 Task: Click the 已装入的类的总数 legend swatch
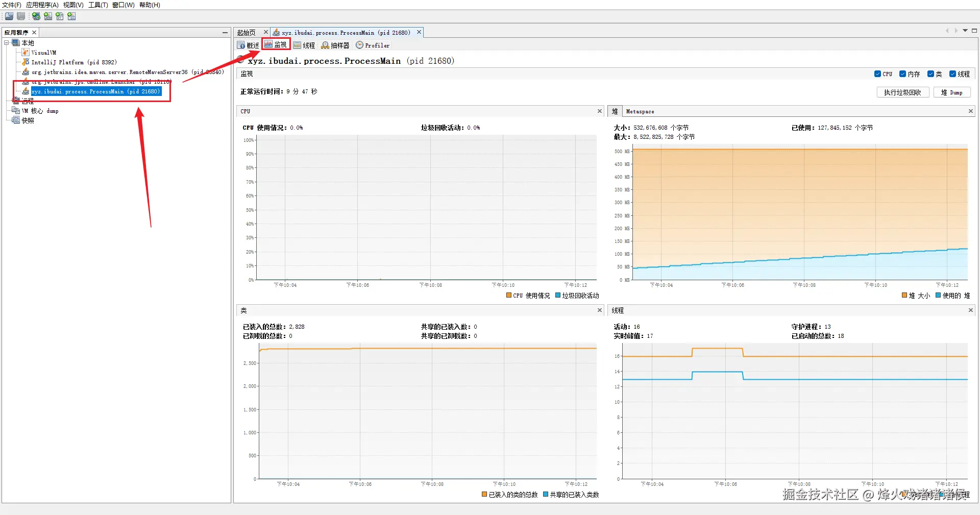coord(484,494)
